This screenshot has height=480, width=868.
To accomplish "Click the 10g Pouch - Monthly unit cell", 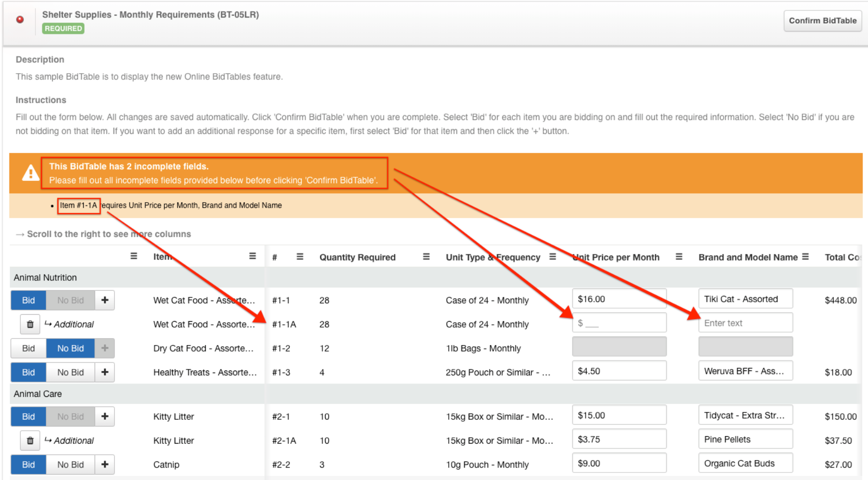I will click(x=487, y=465).
